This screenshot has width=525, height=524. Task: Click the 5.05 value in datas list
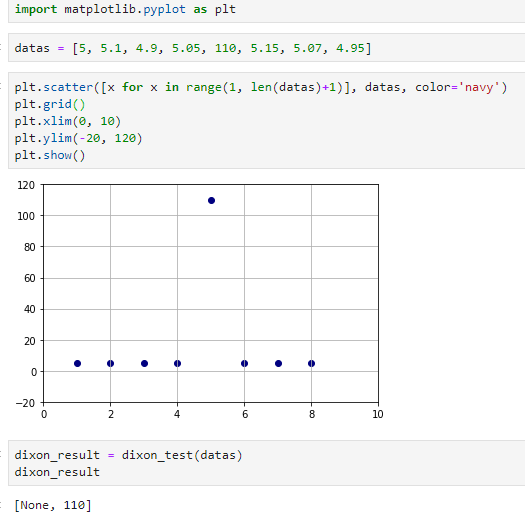(x=186, y=48)
